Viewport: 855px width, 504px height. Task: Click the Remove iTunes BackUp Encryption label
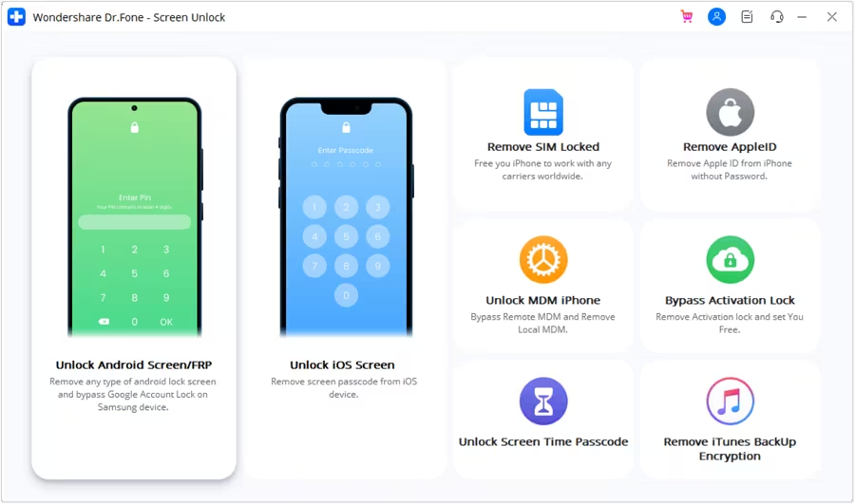730,448
